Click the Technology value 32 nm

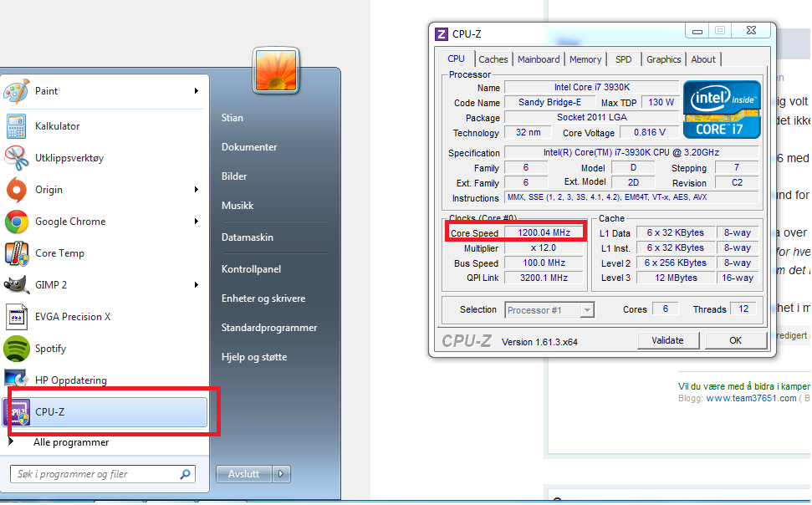529,132
